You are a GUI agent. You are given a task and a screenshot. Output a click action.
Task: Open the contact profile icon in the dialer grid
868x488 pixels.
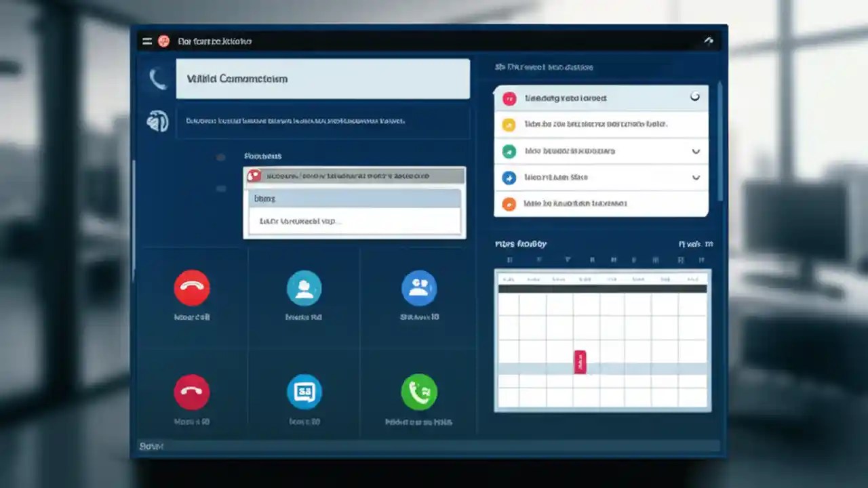304,287
